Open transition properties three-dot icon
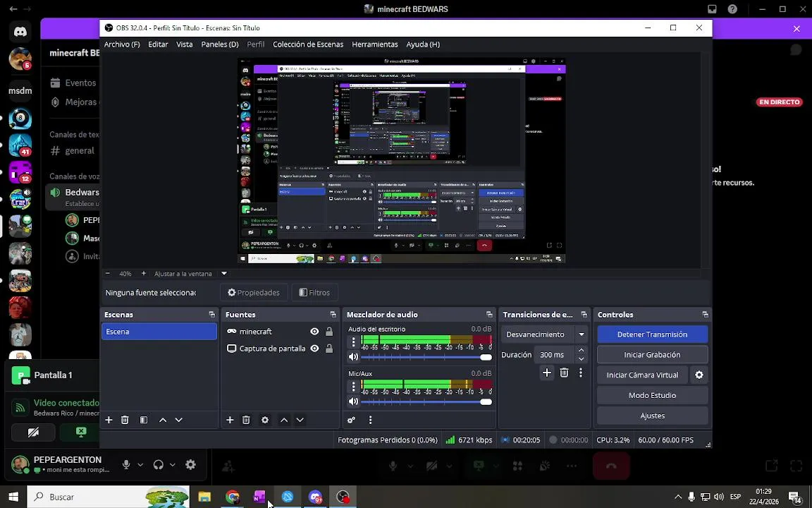This screenshot has width=812, height=508. click(x=581, y=373)
